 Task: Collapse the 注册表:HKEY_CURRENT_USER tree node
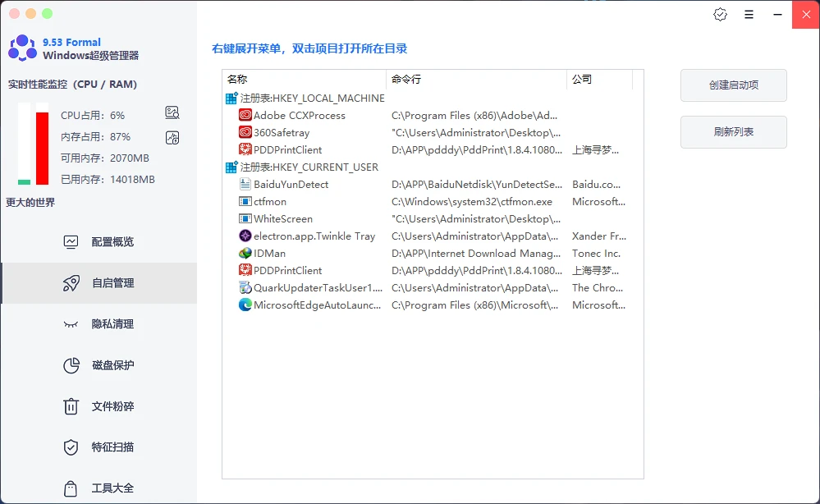tap(231, 167)
